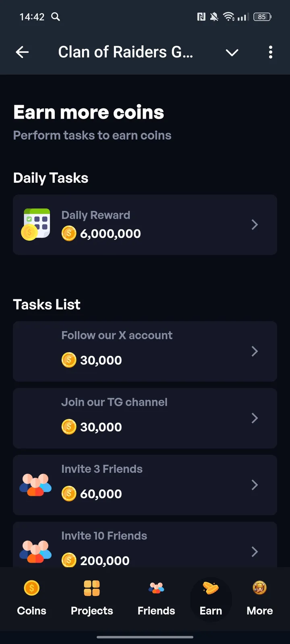Expand Join our TG channel chevron
The image size is (290, 644).
[255, 418]
